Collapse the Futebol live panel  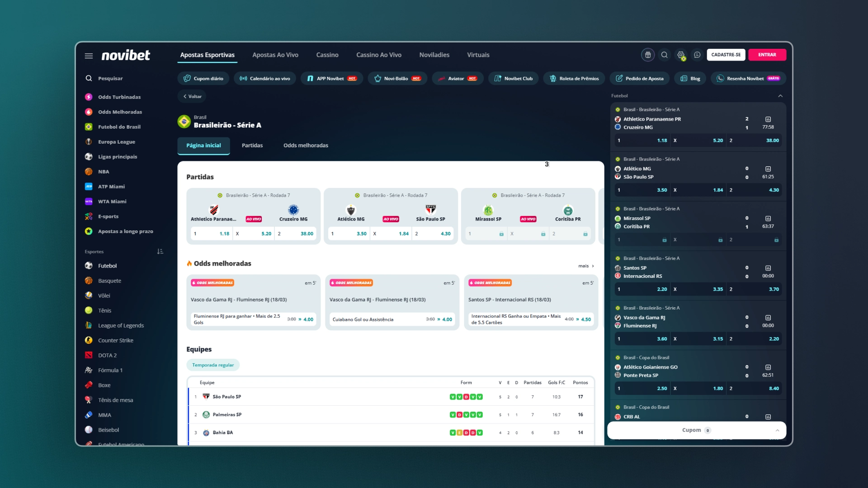[x=780, y=96]
